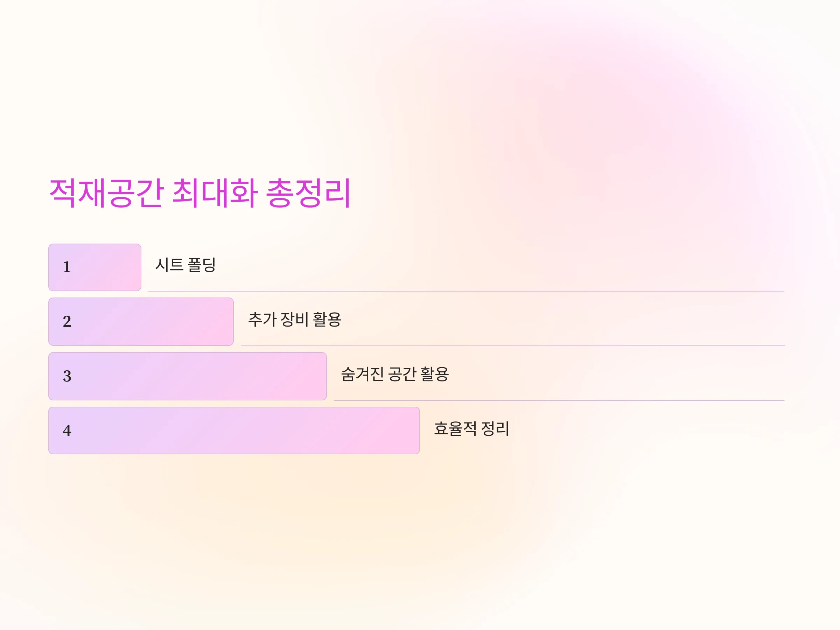Viewport: 840px width, 630px height.
Task: Select the pink box numbered 1
Action: (95, 267)
